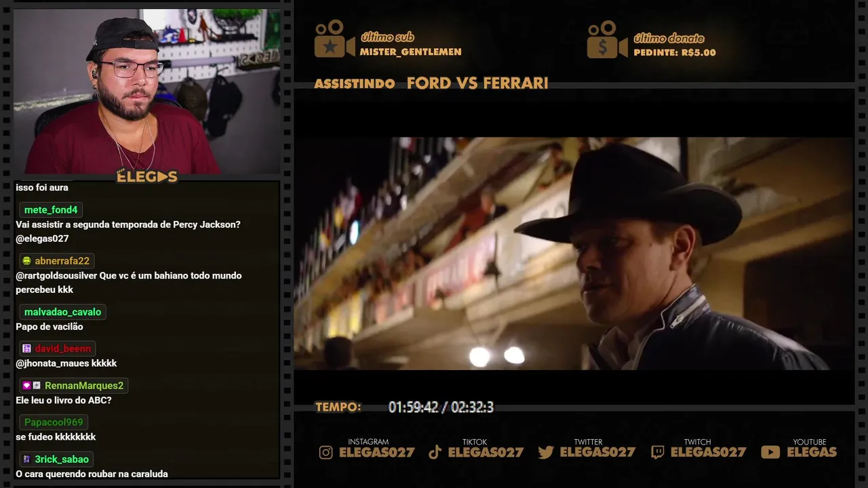Open abnerrafa22's username in chat
The height and width of the screenshot is (488, 868).
pyautogui.click(x=62, y=261)
